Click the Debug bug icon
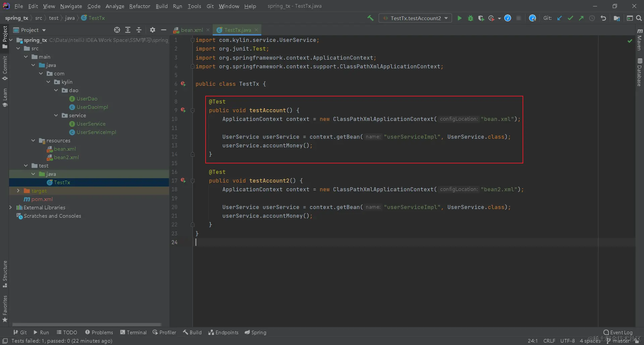The width and height of the screenshot is (644, 345). (470, 18)
